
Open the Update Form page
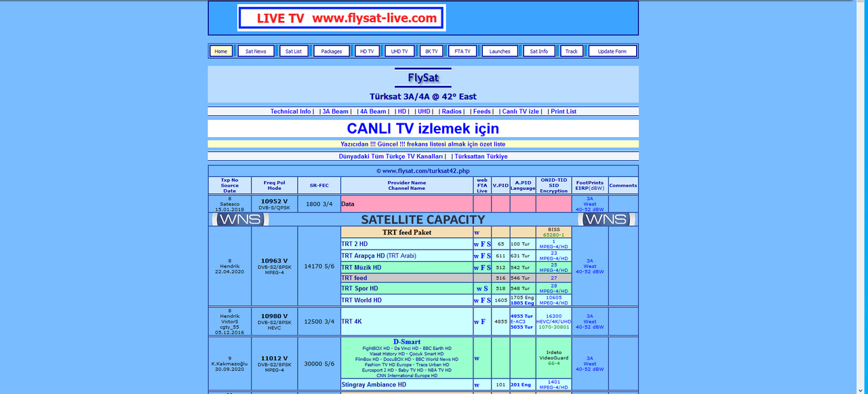point(612,51)
